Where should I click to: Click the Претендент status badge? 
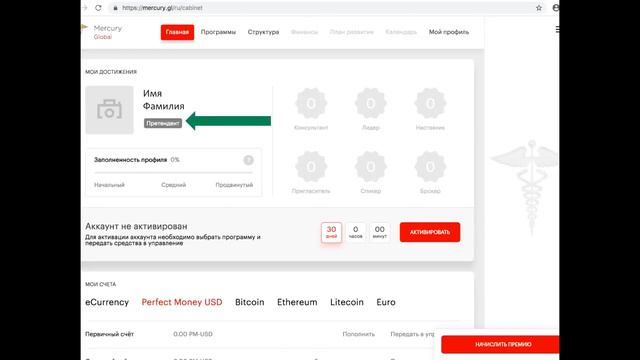[x=162, y=123]
